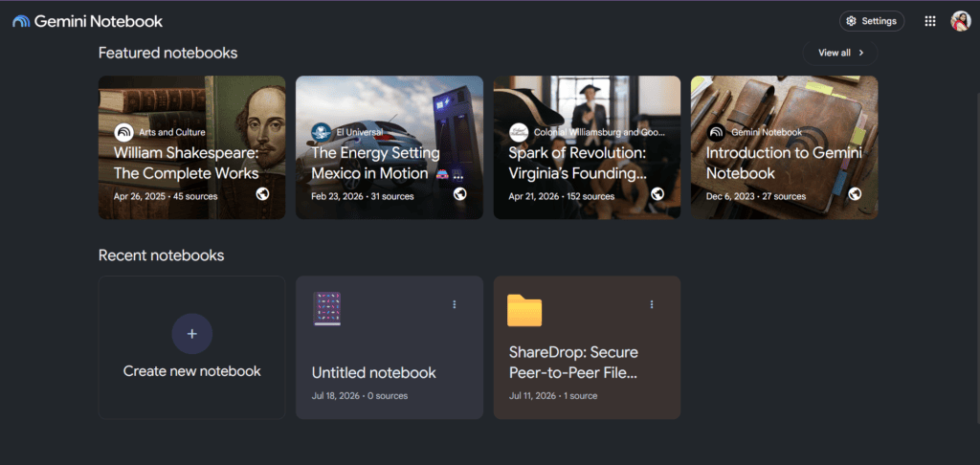Click the Settings button
This screenshot has height=465, width=980.
(x=871, y=21)
